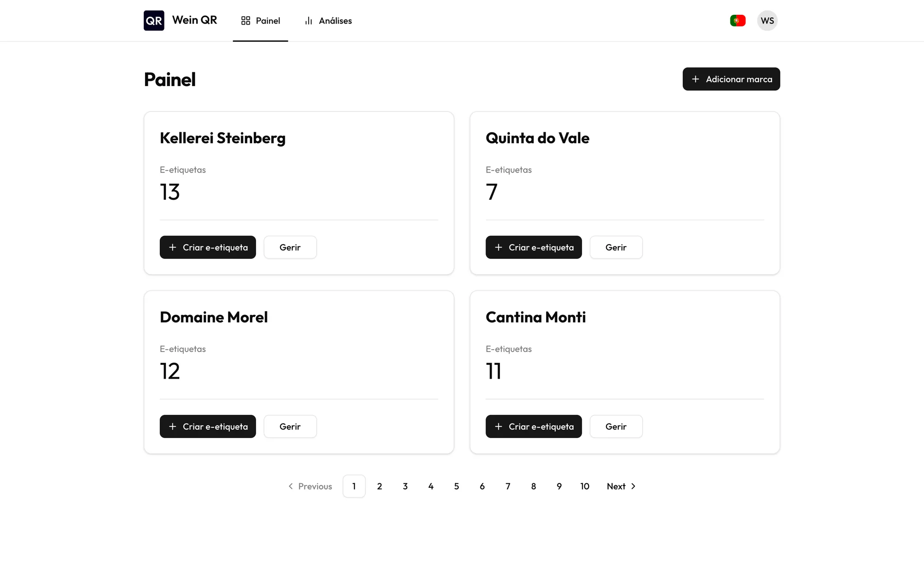Open the Portuguese flag language selector
Viewport: 924px width, 578px height.
pos(738,20)
